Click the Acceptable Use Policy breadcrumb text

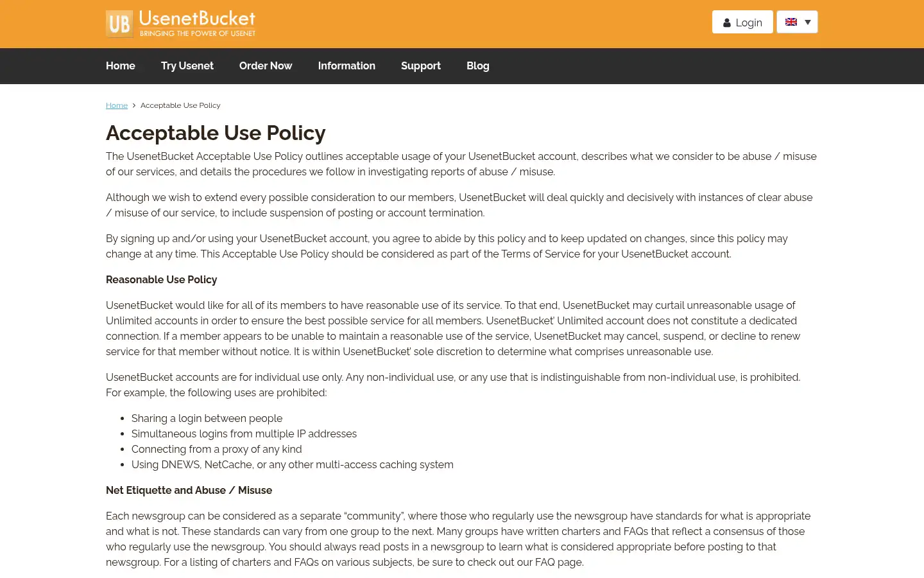pyautogui.click(x=180, y=105)
